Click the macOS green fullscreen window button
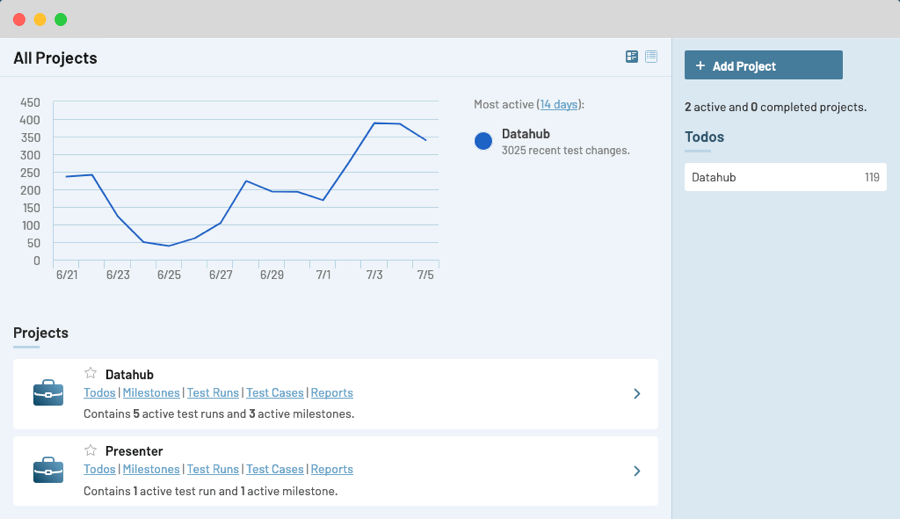900x520 pixels. pos(61,20)
